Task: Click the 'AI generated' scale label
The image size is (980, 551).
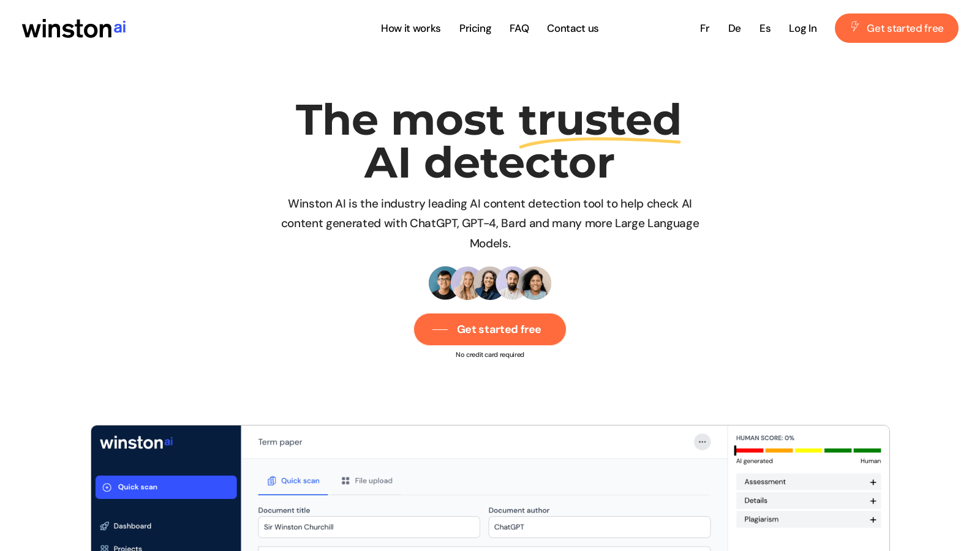Action: (755, 461)
